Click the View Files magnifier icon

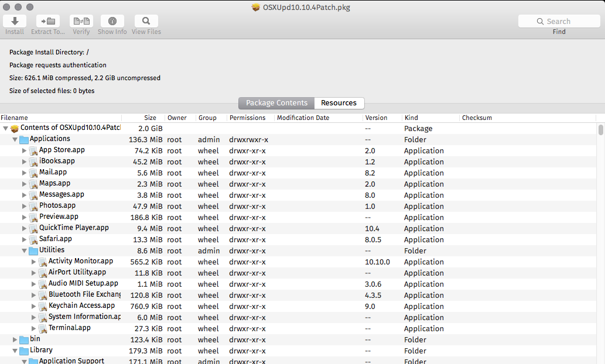pos(146,21)
